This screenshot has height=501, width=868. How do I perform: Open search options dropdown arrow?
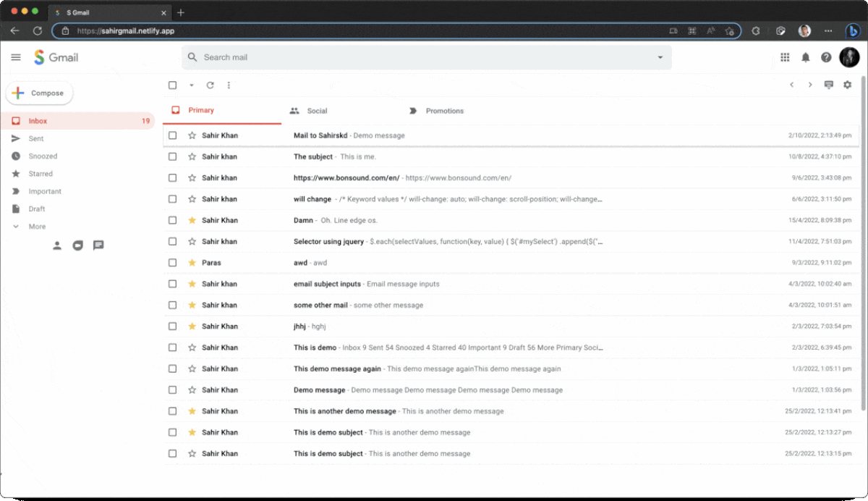[x=660, y=57]
